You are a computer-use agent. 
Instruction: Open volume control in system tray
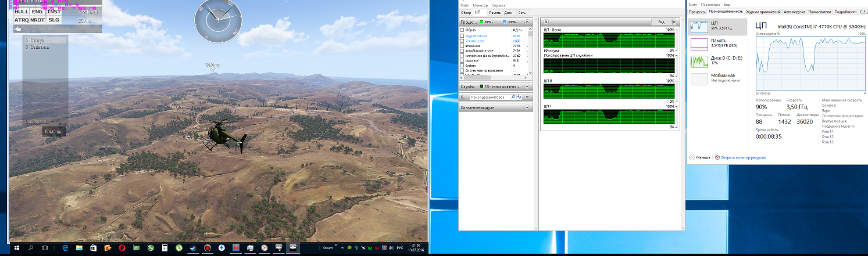click(x=391, y=248)
